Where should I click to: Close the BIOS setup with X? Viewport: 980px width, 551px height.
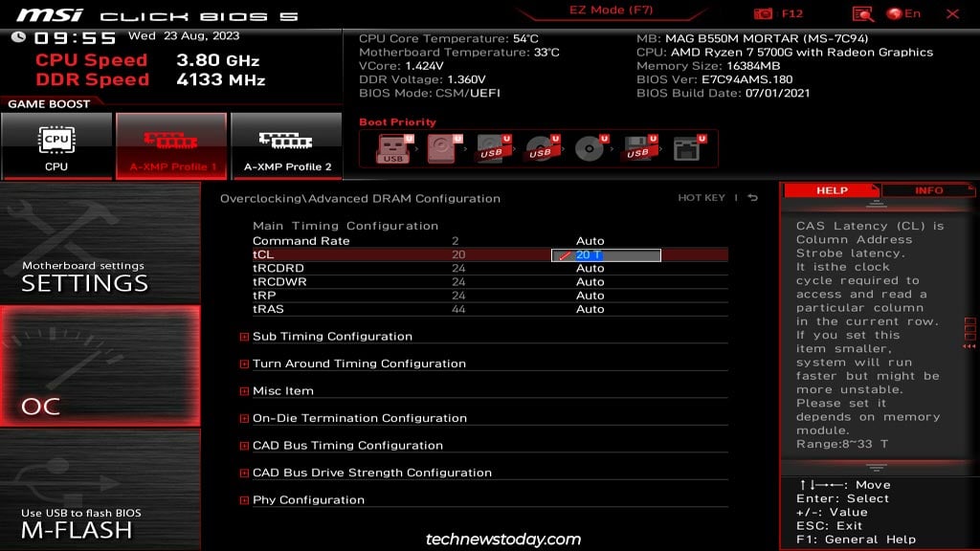tap(952, 13)
